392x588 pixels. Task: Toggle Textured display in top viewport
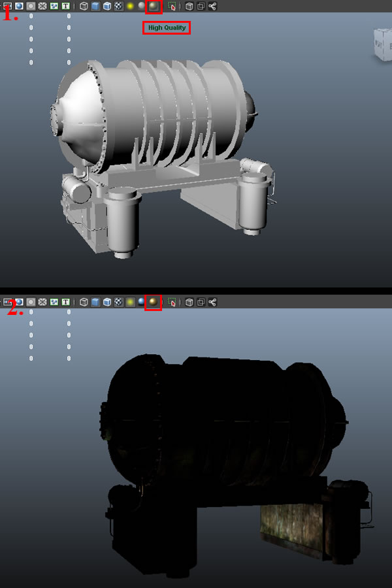coord(118,6)
